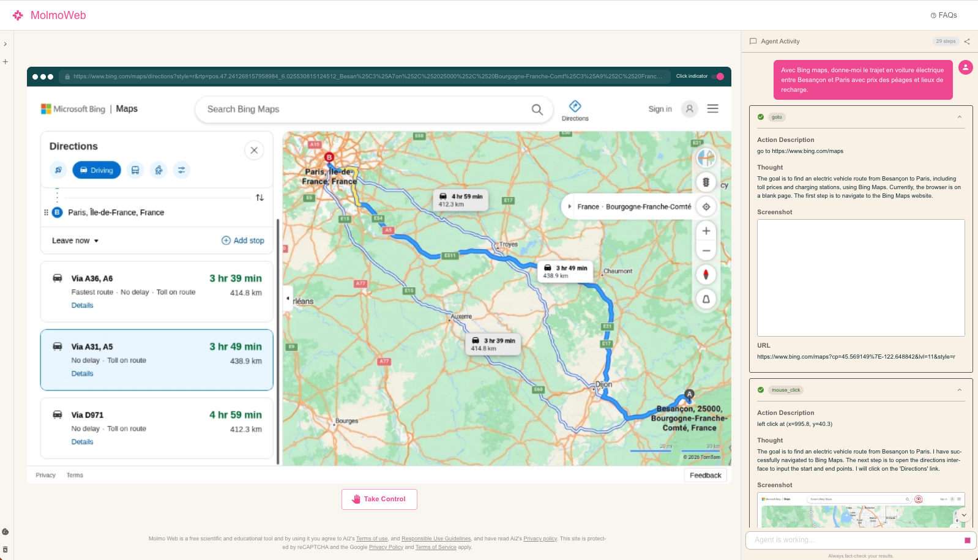This screenshot has width=978, height=560.
Task: Zoom in on the map
Action: pos(706,231)
